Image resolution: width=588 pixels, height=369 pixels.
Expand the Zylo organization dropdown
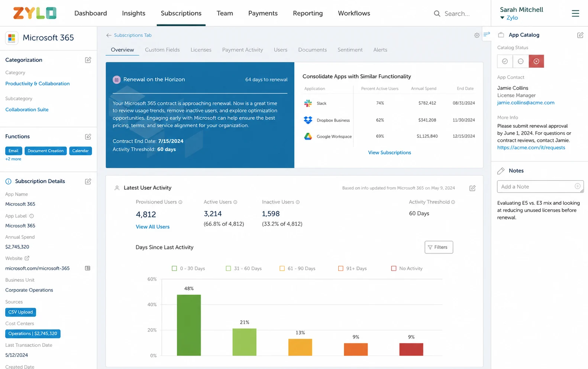509,18
